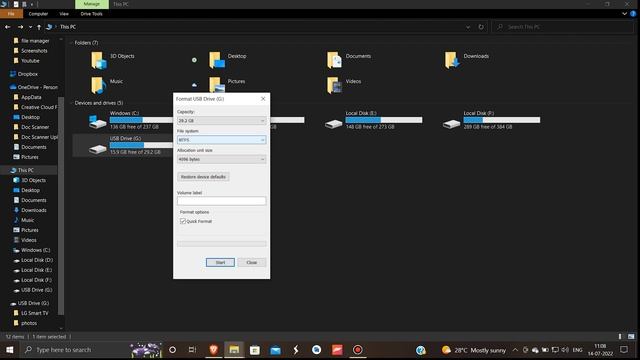Image resolution: width=640 pixels, height=360 pixels.
Task: Show hidden tray icons chevron
Action: point(515,350)
